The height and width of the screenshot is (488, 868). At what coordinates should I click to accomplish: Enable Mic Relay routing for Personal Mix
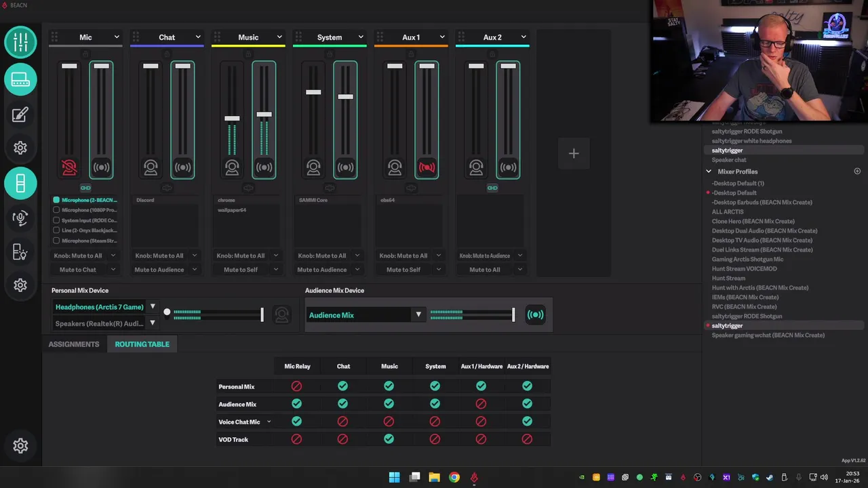pyautogui.click(x=296, y=386)
